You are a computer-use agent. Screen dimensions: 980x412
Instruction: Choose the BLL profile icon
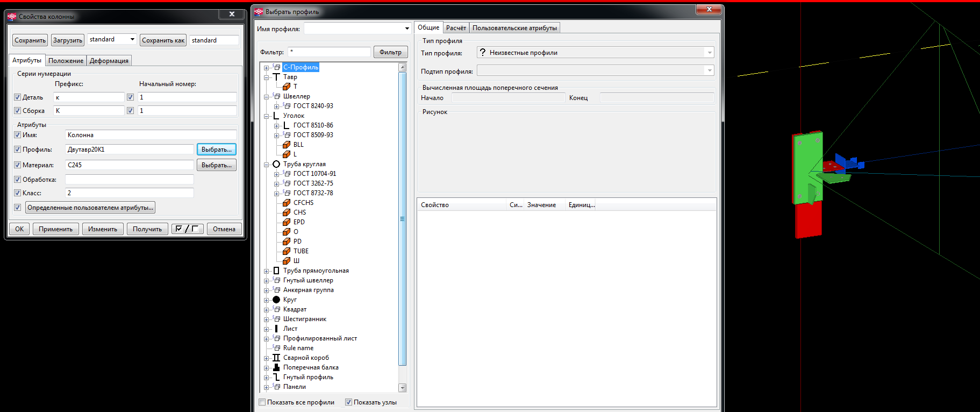(287, 145)
